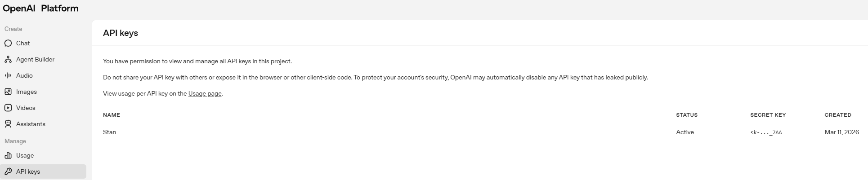This screenshot has height=180, width=868.
Task: Click the SECRET KEY column header
Action: click(768, 115)
